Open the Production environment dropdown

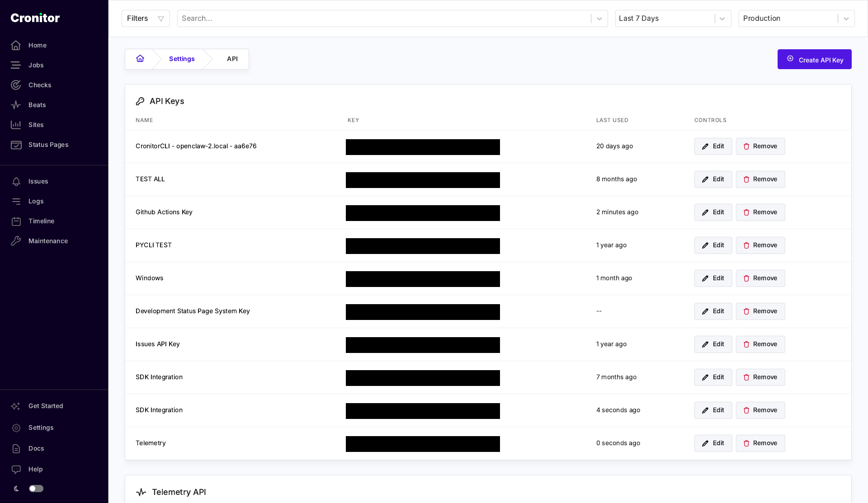(797, 19)
